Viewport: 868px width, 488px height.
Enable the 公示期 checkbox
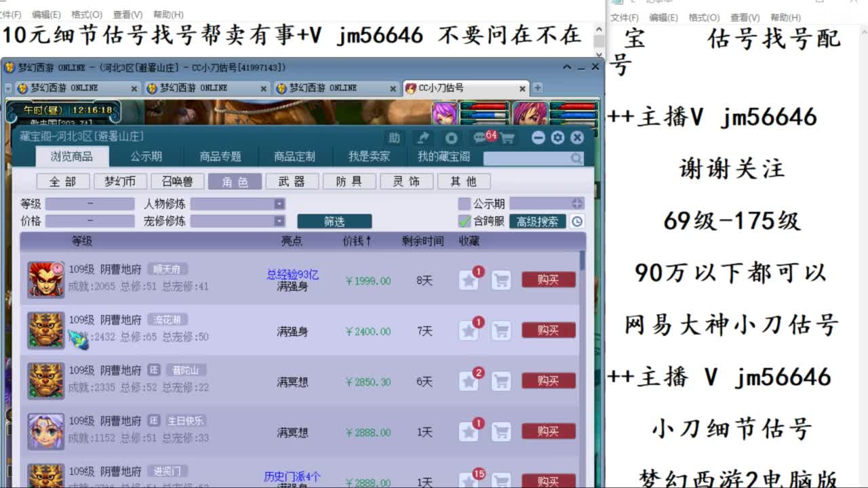click(464, 203)
